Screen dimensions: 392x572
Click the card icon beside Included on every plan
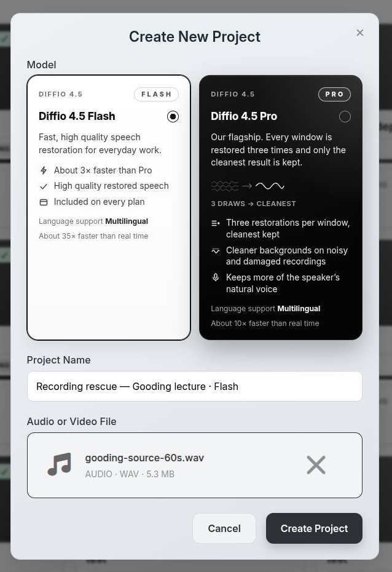click(44, 202)
